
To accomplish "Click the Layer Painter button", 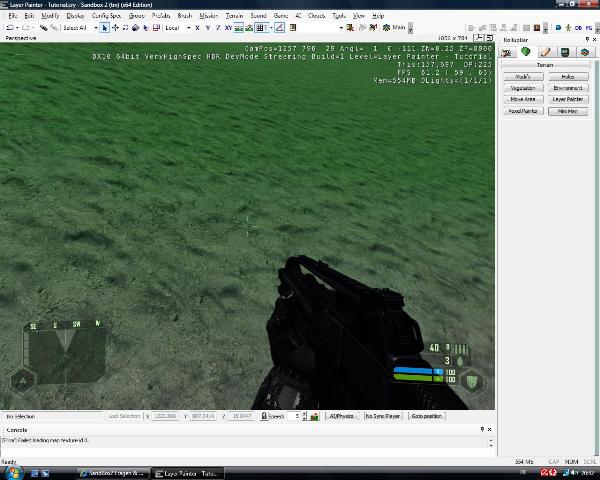I will tap(568, 99).
